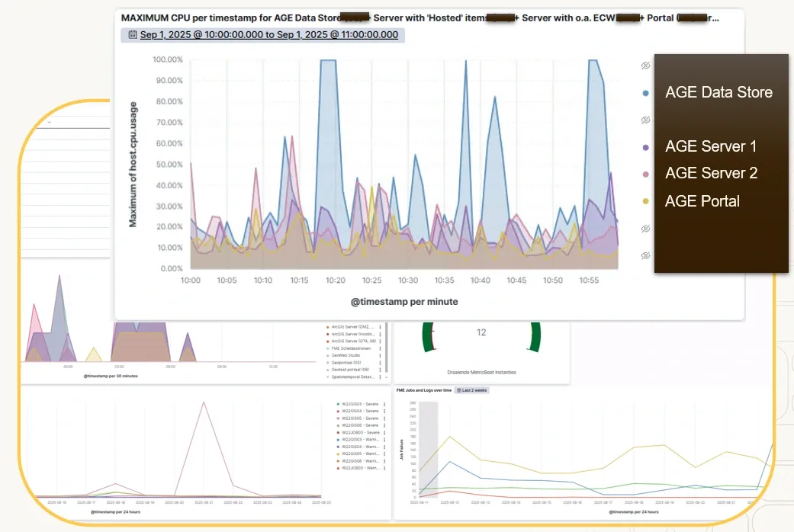794x532 pixels.
Task: Show the hidden series below AGE Data Store
Action: (x=645, y=120)
